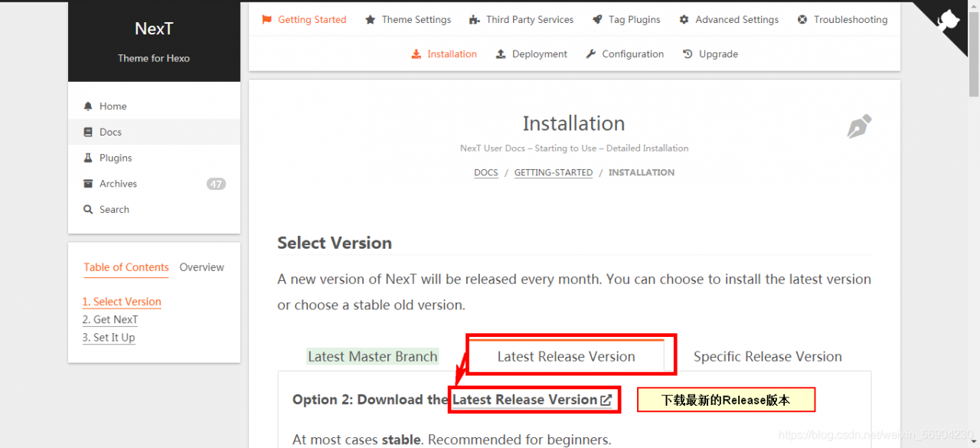980x448 pixels.
Task: Open Docs in the sidebar
Action: pyautogui.click(x=154, y=132)
